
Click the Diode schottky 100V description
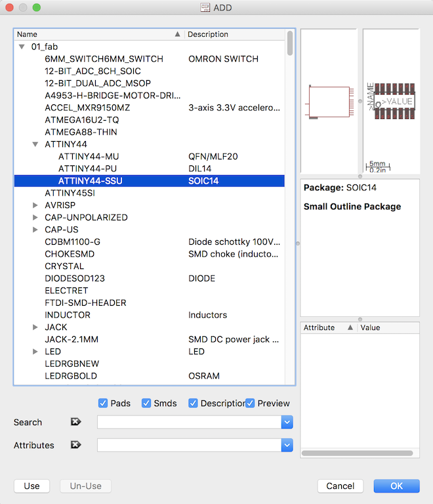pos(234,242)
